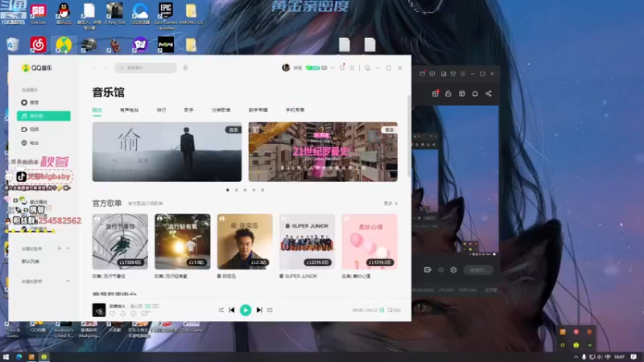Open the 流行轻有氧 playlist cover
The height and width of the screenshot is (362, 644).
point(183,241)
